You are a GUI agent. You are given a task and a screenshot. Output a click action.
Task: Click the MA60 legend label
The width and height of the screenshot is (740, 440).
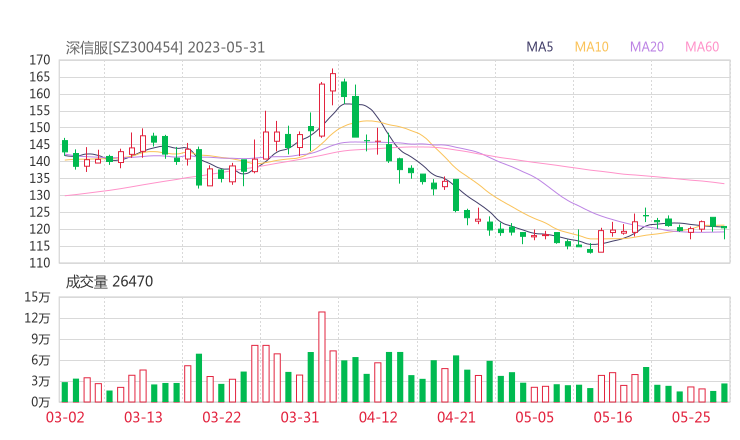(x=702, y=47)
